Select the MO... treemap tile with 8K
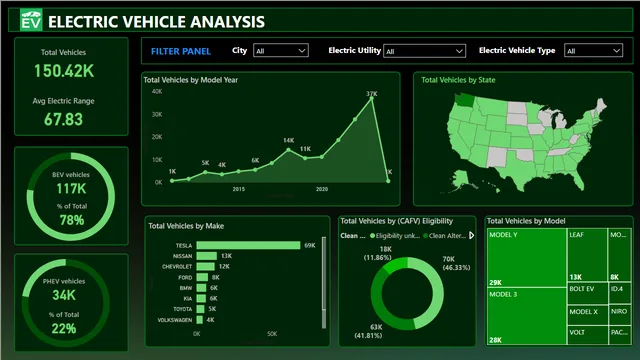Screen dimensions: 640x360 tap(620, 255)
